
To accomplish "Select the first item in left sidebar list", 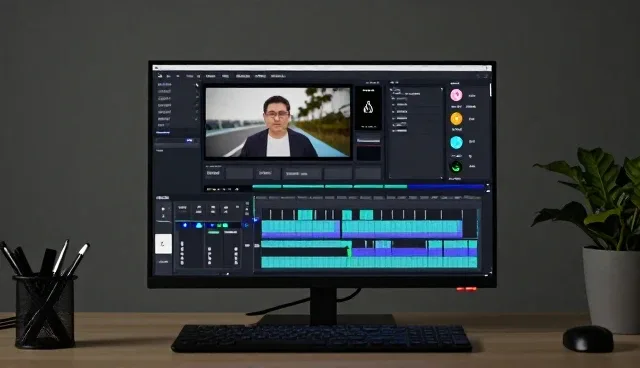I will click(x=164, y=84).
